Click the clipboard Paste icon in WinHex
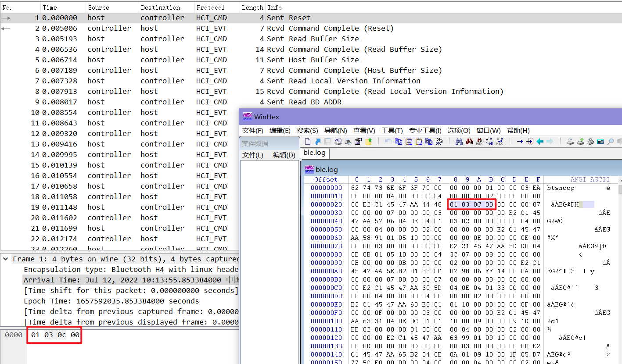This screenshot has height=364, width=622. [x=419, y=142]
